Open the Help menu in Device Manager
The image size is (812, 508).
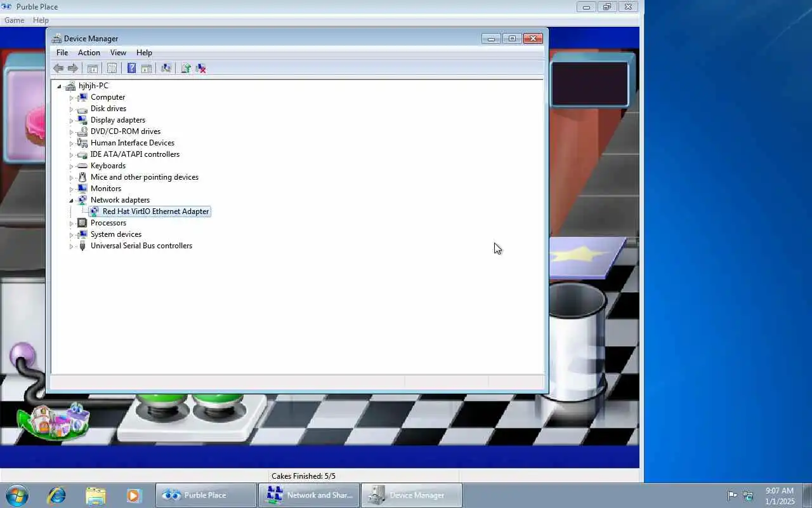pos(144,53)
